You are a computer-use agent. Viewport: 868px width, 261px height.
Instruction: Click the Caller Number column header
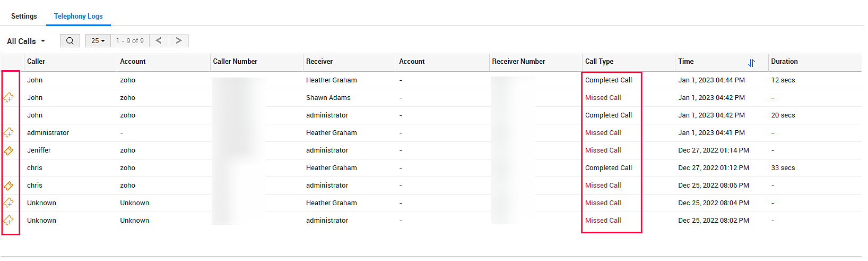235,62
